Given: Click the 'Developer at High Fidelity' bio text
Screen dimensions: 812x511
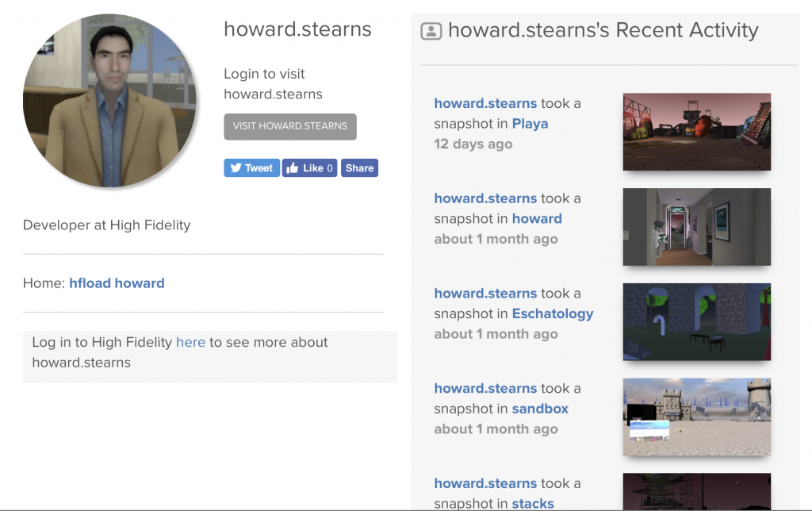Looking at the screenshot, I should coord(107,225).
